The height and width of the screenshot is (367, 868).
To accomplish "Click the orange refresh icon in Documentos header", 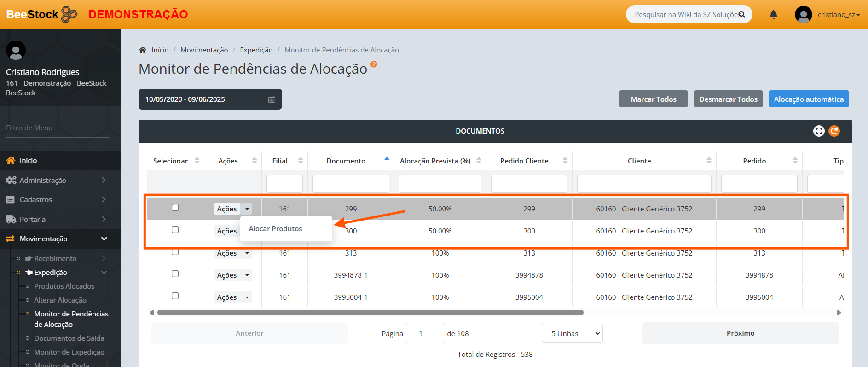I will click(834, 131).
